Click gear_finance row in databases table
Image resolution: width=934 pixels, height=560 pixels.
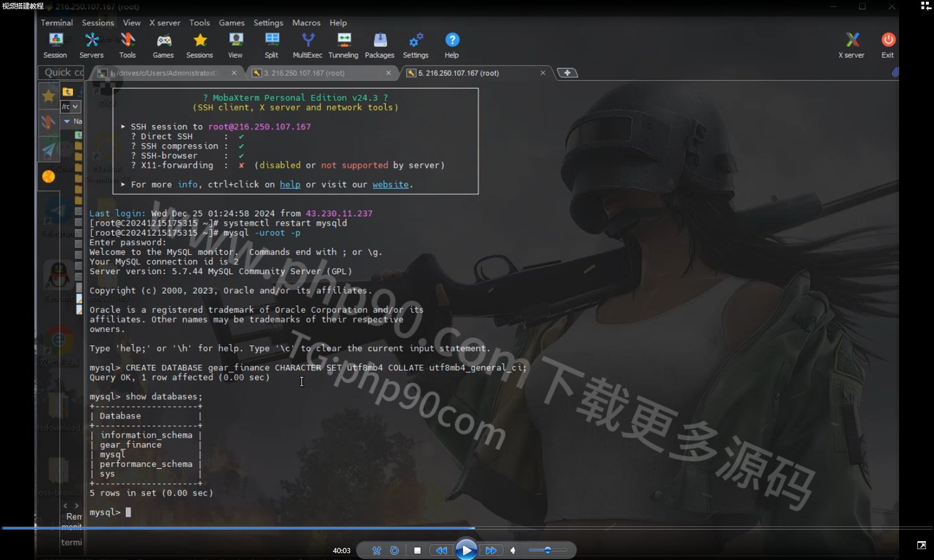(x=131, y=445)
